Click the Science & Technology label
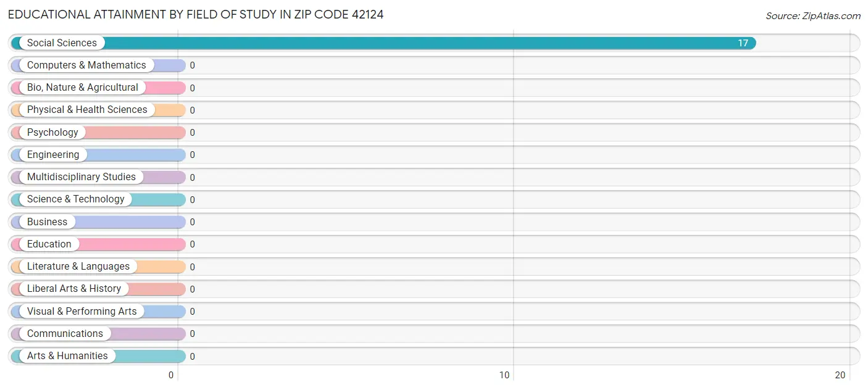868x390 pixels. pos(76,199)
